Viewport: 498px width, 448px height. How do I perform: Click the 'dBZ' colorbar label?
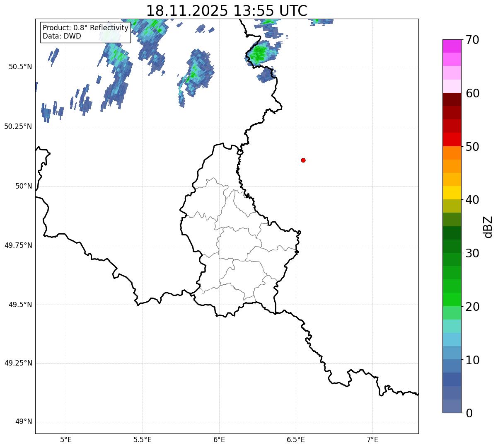pos(488,227)
